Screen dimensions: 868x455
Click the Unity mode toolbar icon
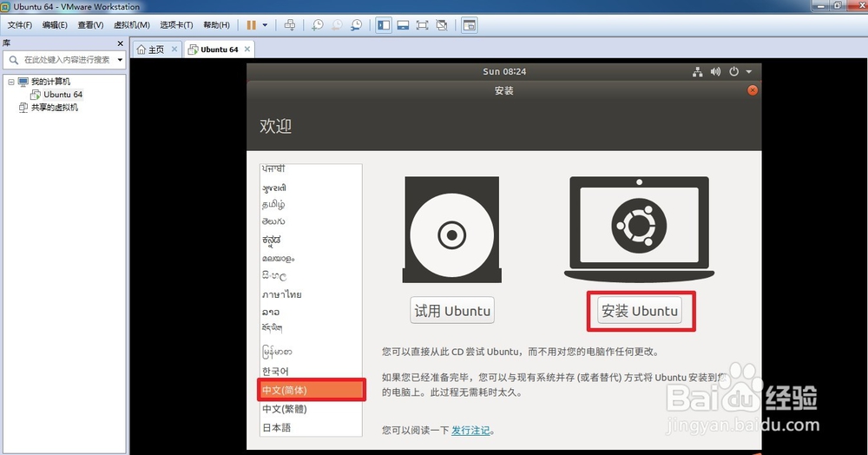tap(442, 25)
